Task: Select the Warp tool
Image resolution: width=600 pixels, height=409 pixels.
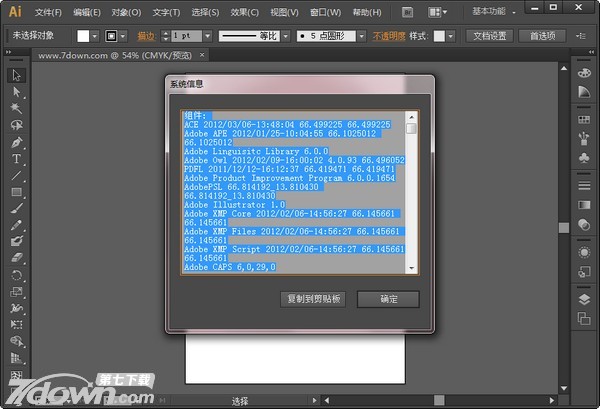Action: 16,308
